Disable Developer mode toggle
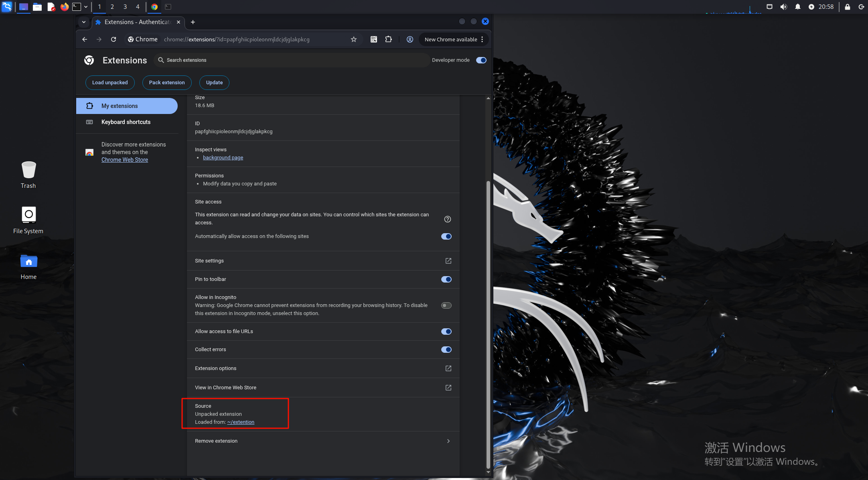This screenshot has width=868, height=480. pyautogui.click(x=481, y=60)
